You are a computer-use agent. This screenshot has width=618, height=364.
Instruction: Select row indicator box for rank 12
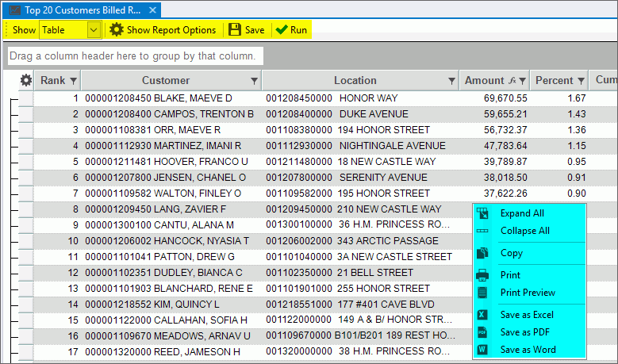[25, 273]
